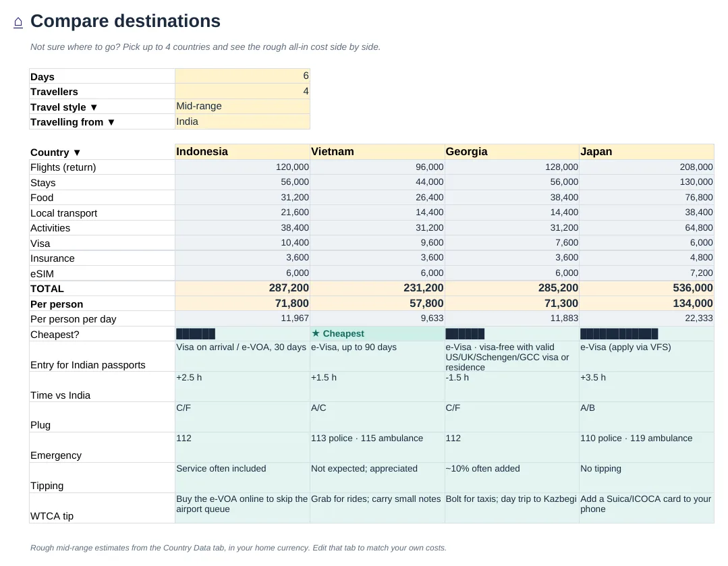Viewport: 728px width, 566px height.
Task: Select the Travelling from ▼ label cell
Action: (102, 121)
